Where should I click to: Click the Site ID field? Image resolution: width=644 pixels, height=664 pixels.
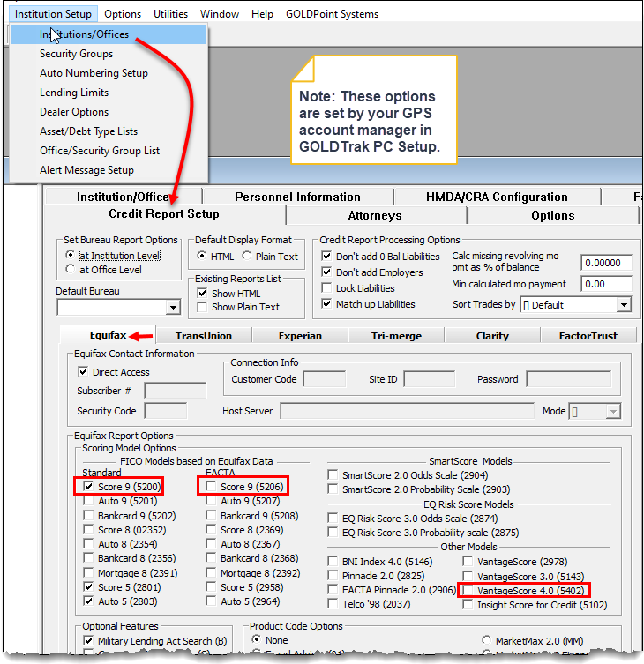point(430,379)
